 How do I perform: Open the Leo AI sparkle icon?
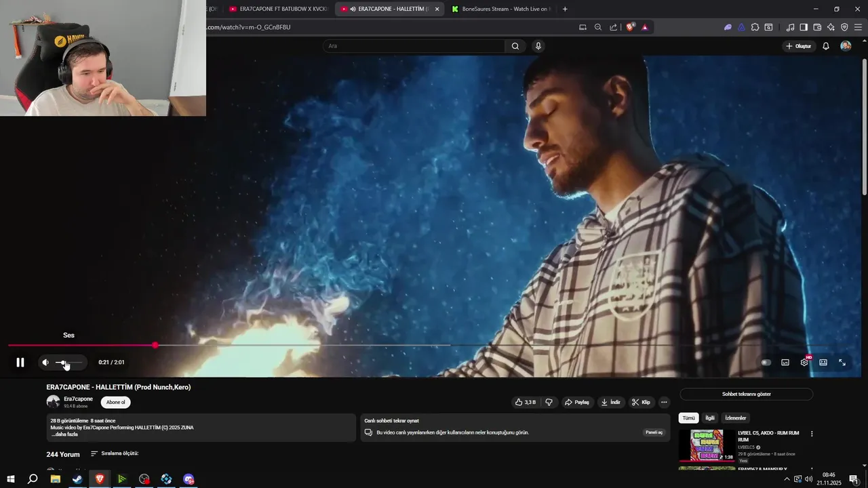[x=831, y=27]
